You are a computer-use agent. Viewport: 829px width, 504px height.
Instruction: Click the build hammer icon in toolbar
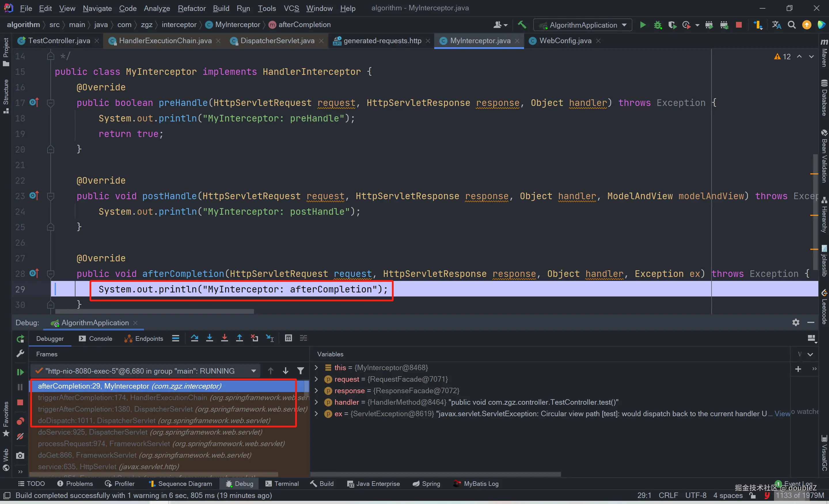[x=522, y=25]
